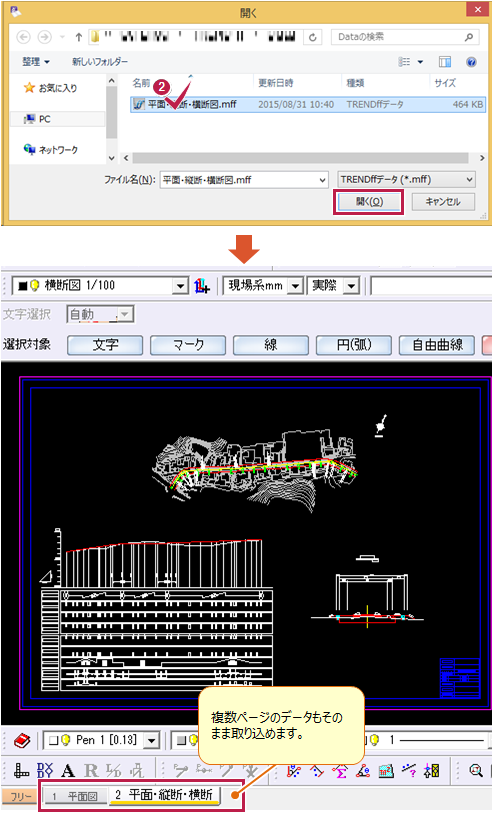
Task: Toggle 線 selection target
Action: pyautogui.click(x=271, y=345)
